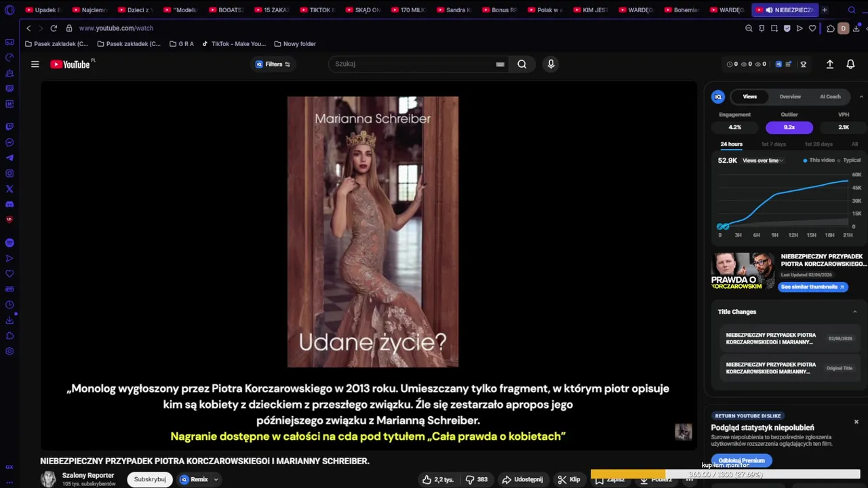868x488 pixels.
Task: Open the user profile D avatar
Action: 844,28
